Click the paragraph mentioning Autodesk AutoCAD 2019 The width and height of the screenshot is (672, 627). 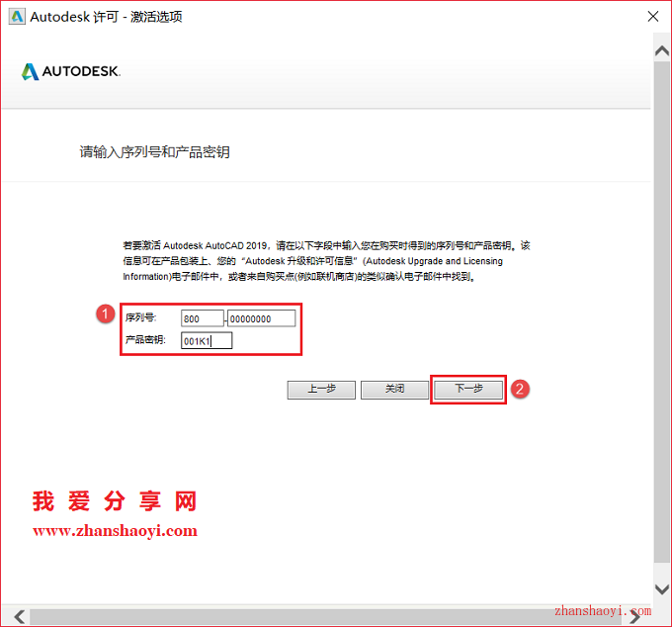(326, 261)
